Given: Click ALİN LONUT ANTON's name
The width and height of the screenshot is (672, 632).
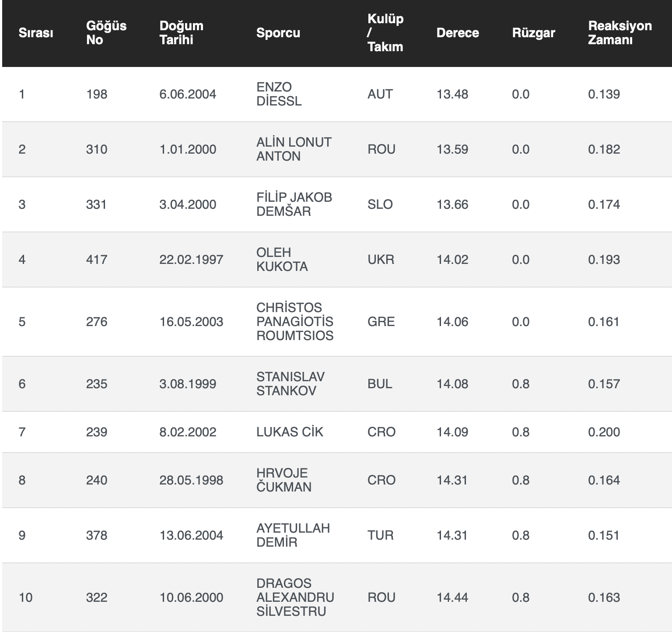Looking at the screenshot, I should 294,149.
